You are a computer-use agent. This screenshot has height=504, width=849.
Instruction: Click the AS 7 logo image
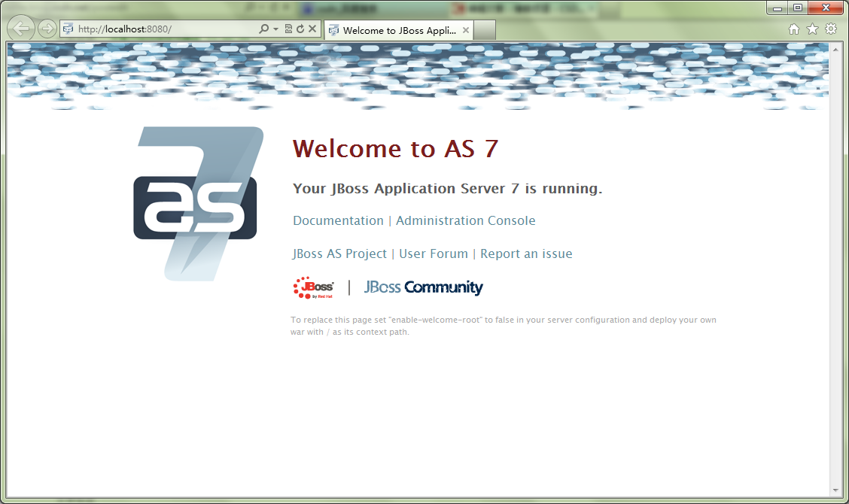198,204
